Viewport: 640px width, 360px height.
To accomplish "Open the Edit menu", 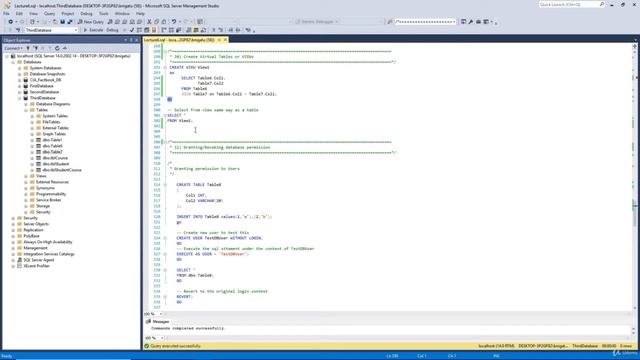I will [x=19, y=13].
